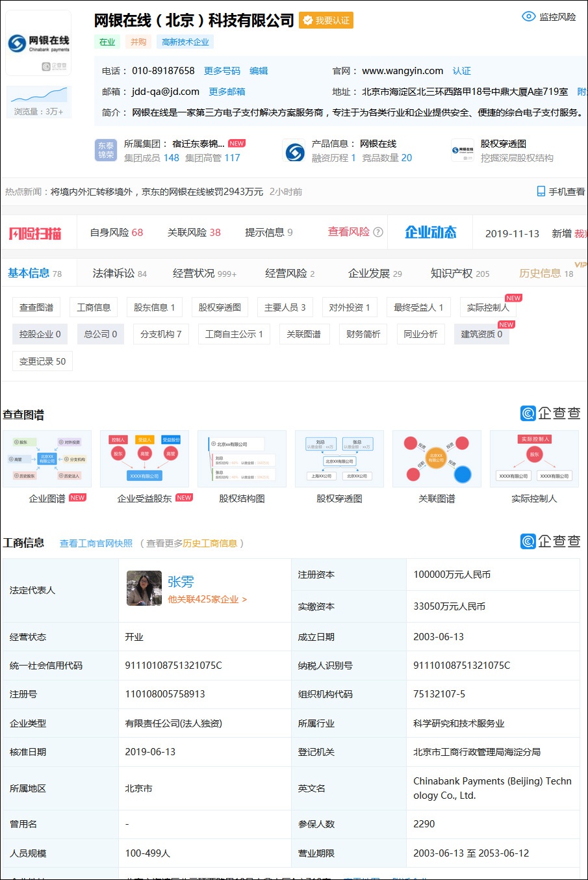The image size is (588, 880).
Task: Click the 网银在线 product info logo icon
Action: coord(295,151)
